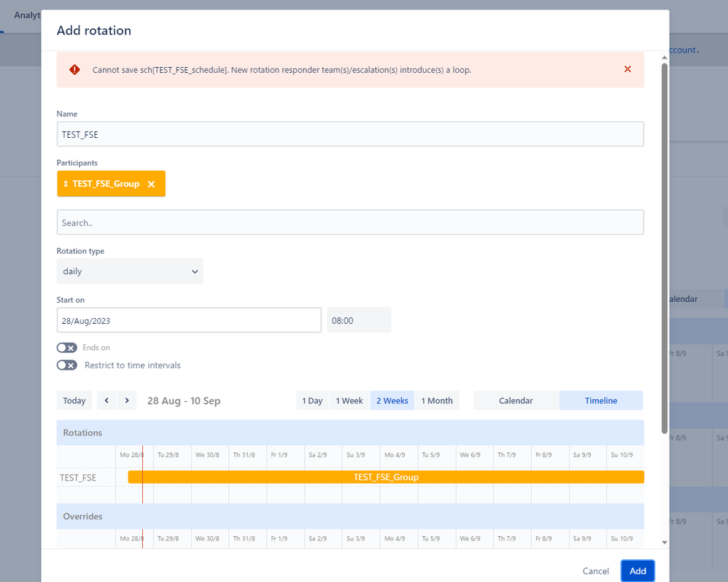Select the Timeline view
The height and width of the screenshot is (582, 728).
pyautogui.click(x=601, y=400)
